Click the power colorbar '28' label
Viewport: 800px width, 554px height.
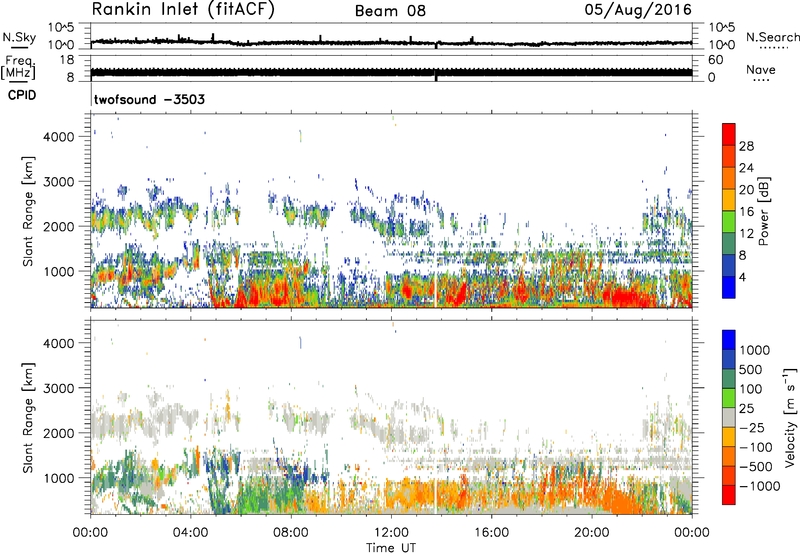click(746, 146)
